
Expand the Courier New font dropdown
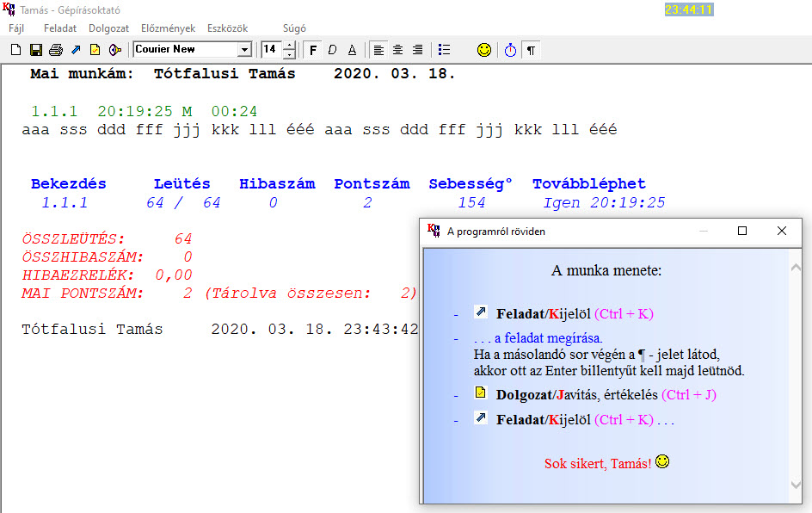coord(244,50)
